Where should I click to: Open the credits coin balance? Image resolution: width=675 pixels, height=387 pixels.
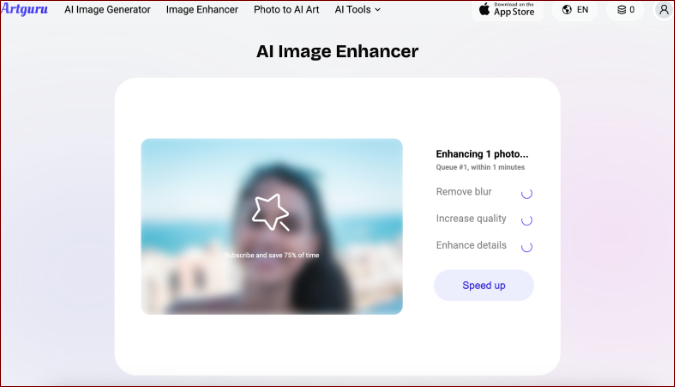[x=625, y=9]
